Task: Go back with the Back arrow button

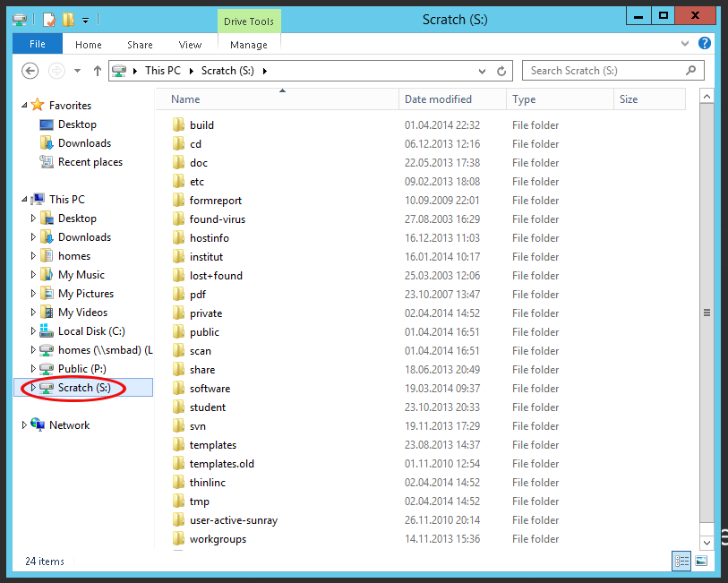Action: tap(30, 71)
